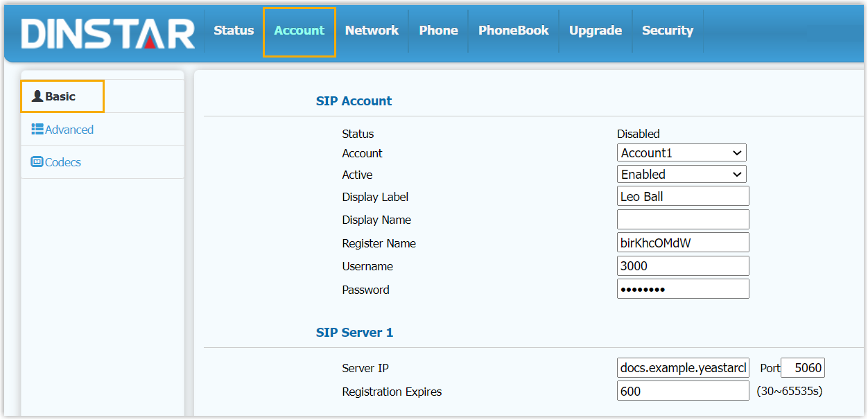Click the Username field containing 3000

pyautogui.click(x=683, y=266)
